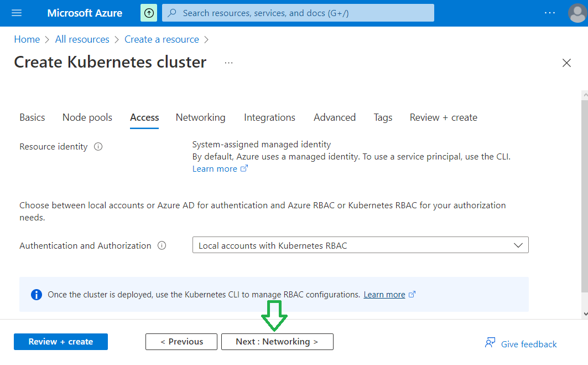Image resolution: width=588 pixels, height=365 pixels.
Task: Click the 'Create Kubernetes cluster' heading
Action: (110, 62)
